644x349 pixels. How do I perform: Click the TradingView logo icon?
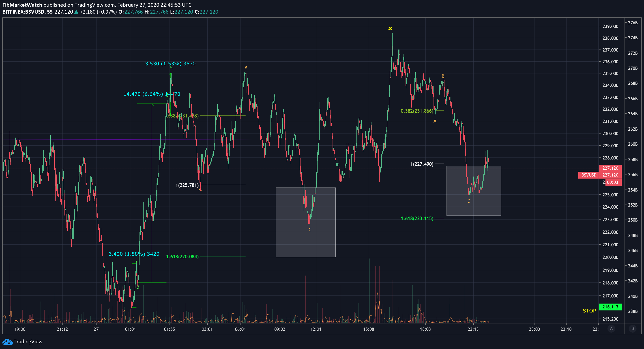7,341
